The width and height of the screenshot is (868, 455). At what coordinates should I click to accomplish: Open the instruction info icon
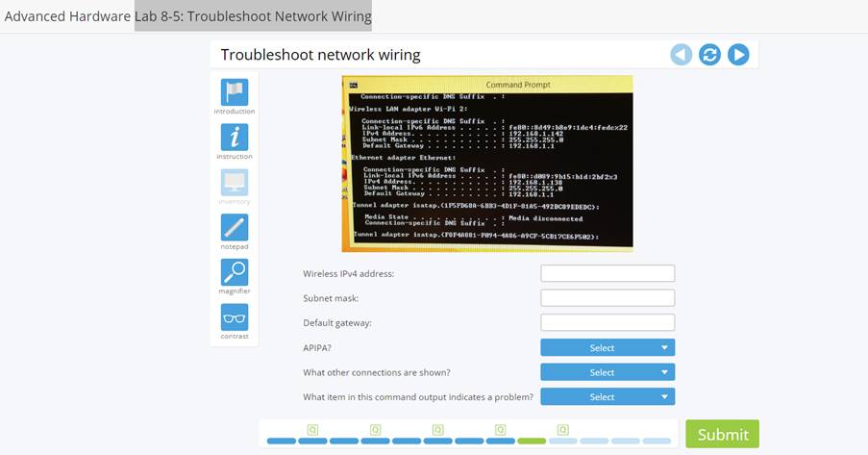coord(235,137)
